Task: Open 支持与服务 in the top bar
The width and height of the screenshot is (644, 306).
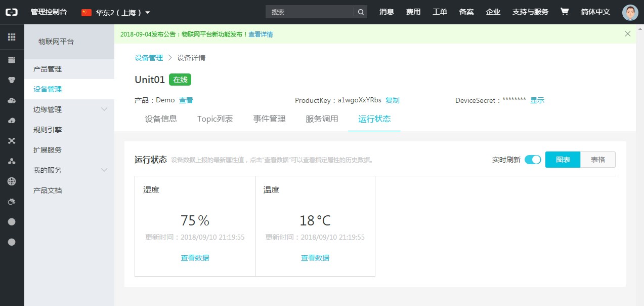Action: pyautogui.click(x=530, y=12)
